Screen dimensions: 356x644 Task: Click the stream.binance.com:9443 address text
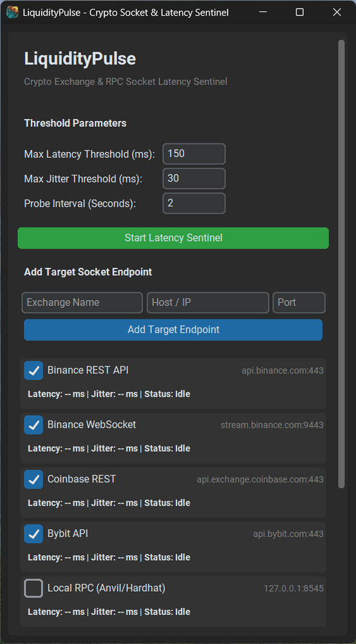[x=272, y=425]
